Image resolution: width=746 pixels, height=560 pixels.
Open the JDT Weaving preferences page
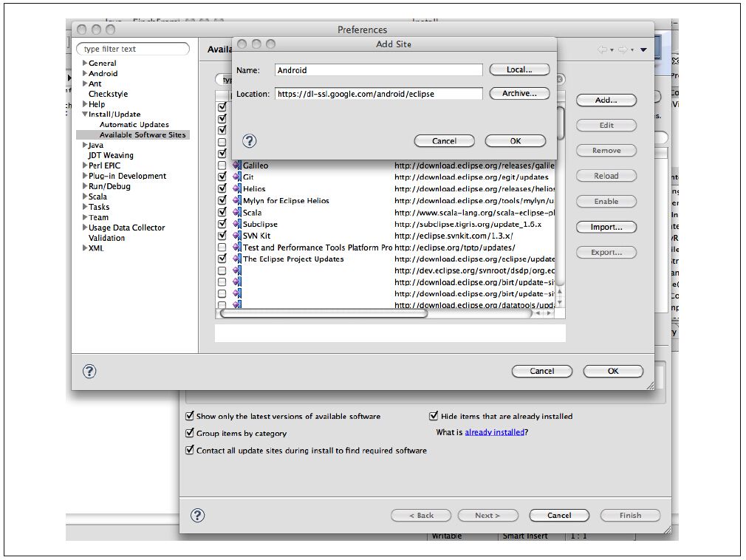point(111,155)
